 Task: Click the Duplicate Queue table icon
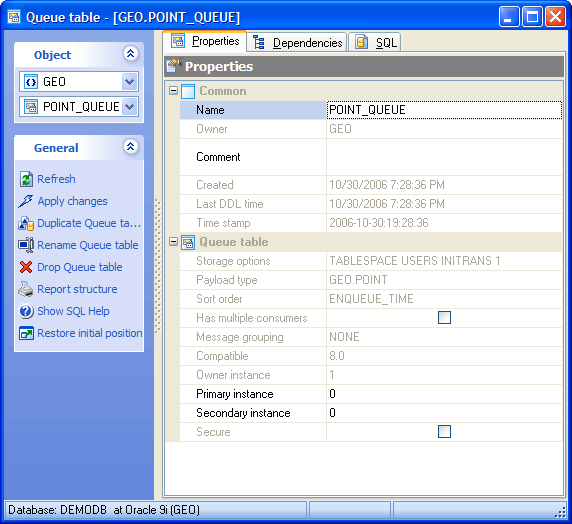click(x=26, y=223)
